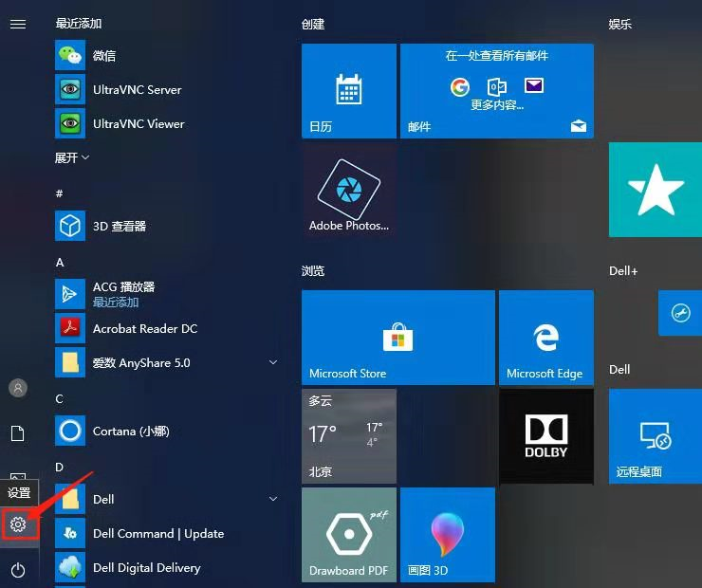702x588 pixels.
Task: Launch 3D 查看器 app
Action: click(120, 227)
